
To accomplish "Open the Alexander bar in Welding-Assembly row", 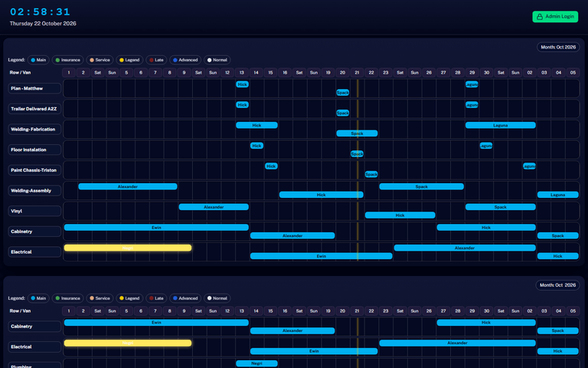I will click(128, 186).
